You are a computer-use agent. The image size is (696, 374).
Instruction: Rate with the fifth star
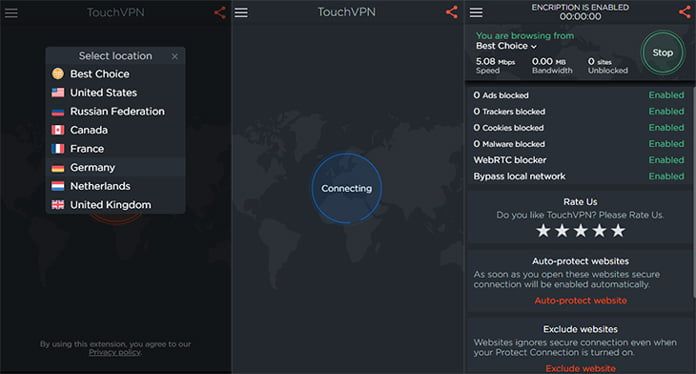coord(618,231)
